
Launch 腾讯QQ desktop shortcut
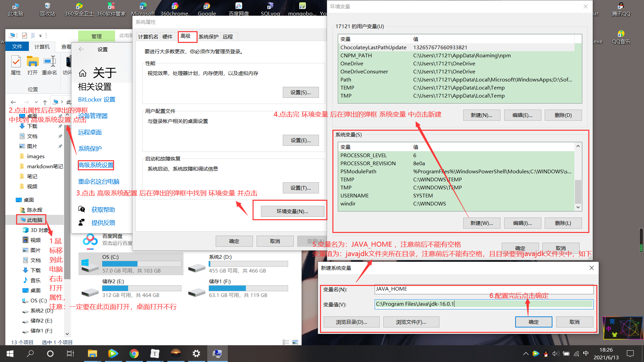click(x=621, y=8)
